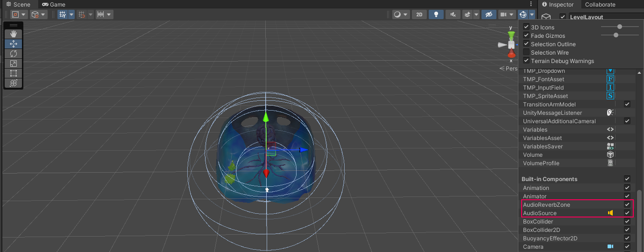The height and width of the screenshot is (252, 644).
Task: Open the Collaborate tab
Action: [600, 5]
